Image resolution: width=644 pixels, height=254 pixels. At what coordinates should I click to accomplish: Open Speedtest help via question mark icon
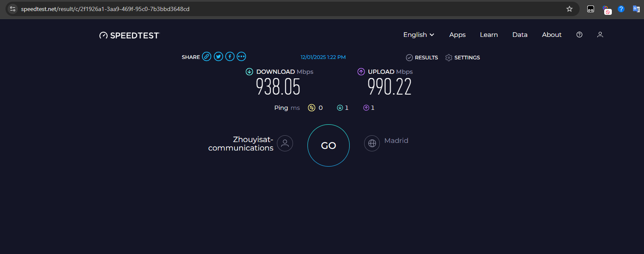pyautogui.click(x=579, y=34)
